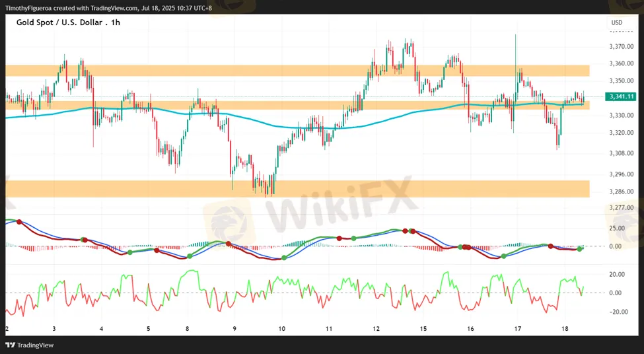Click the date label 16 on time axis
This screenshot has height=354, width=644.
coord(471,329)
